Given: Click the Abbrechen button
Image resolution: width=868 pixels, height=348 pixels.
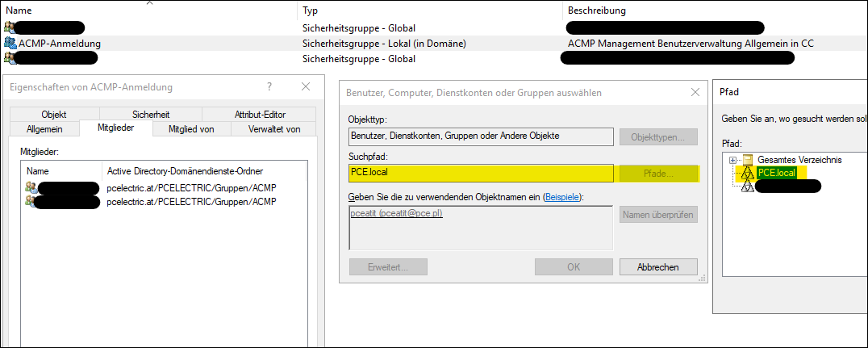Looking at the screenshot, I should point(656,266).
